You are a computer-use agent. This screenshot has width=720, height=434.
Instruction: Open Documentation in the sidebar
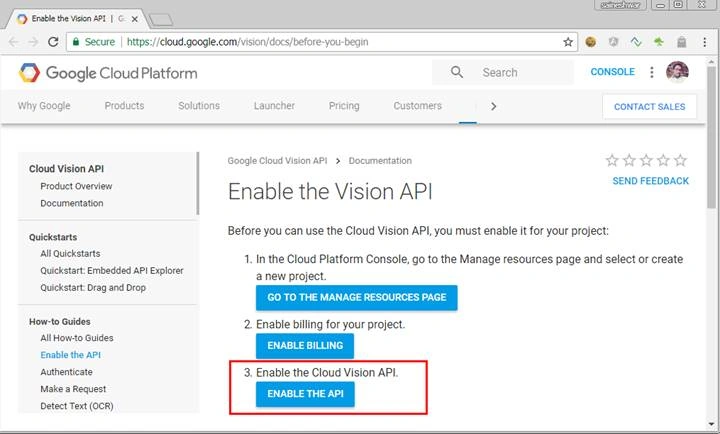click(x=72, y=203)
